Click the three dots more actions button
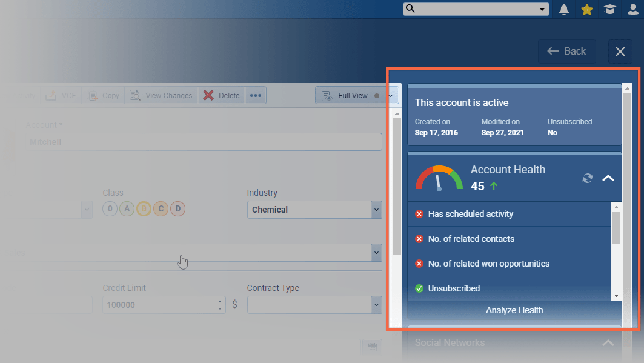Screen dimensions: 644x363 [x=256, y=95]
